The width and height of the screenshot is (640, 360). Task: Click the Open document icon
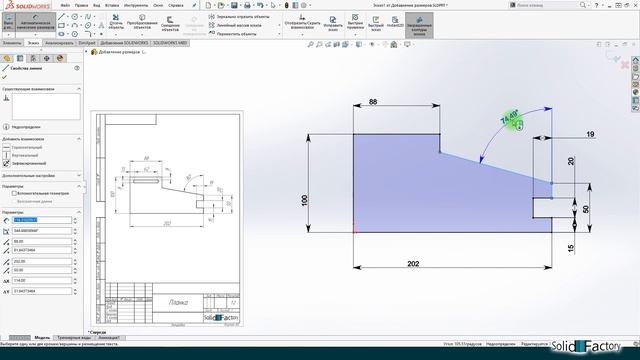(221, 5)
